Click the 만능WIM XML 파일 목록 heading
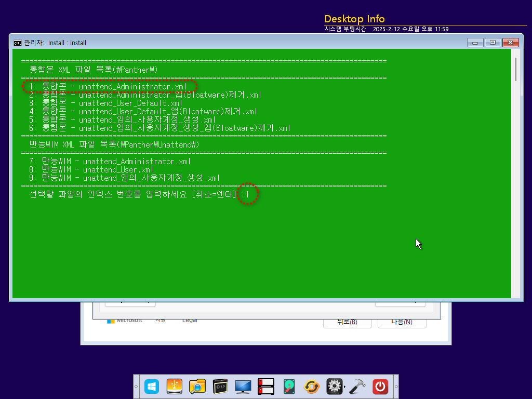Image resolution: width=532 pixels, height=399 pixels. (x=114, y=144)
